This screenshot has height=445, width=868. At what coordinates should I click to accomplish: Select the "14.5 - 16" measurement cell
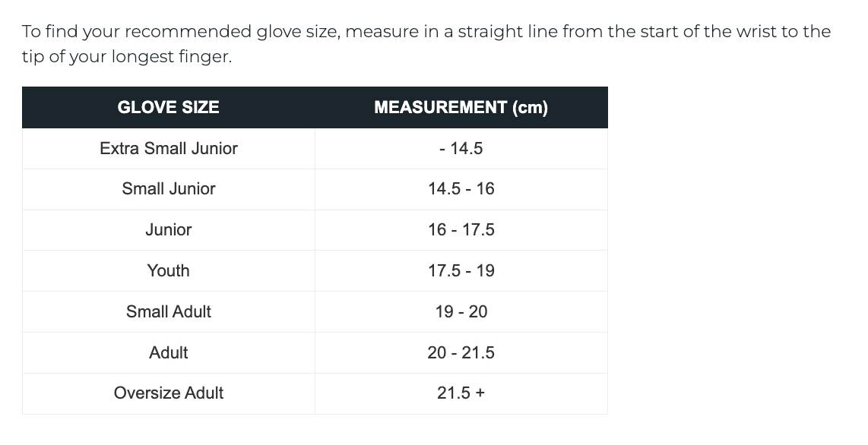click(461, 189)
